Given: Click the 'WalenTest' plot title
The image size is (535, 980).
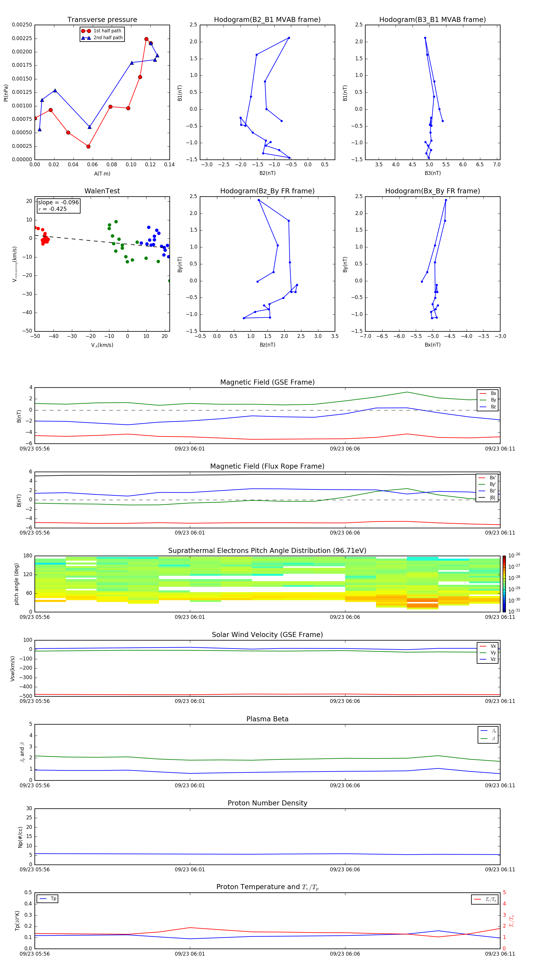Looking at the screenshot, I should [102, 191].
